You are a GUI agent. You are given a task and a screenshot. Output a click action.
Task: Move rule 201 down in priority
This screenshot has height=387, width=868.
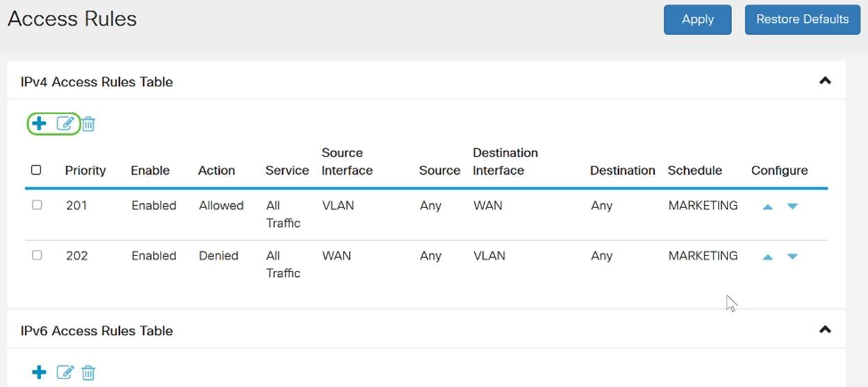coord(792,207)
